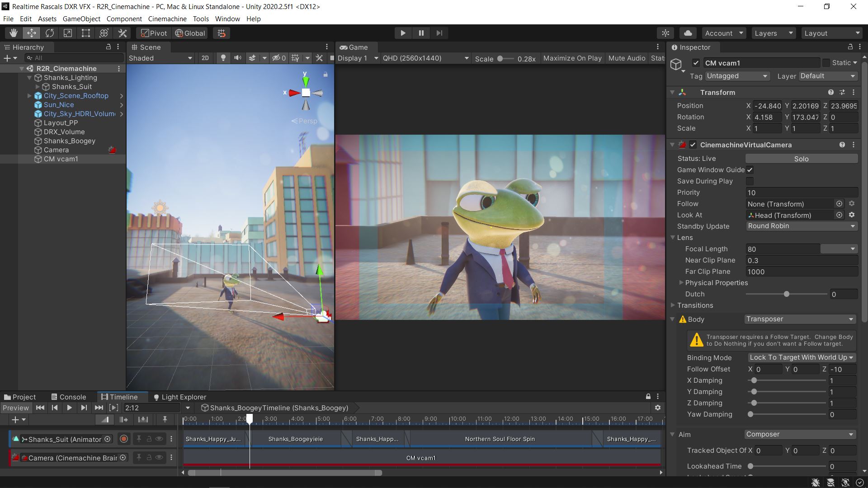Select the Rotate tool
The height and width of the screenshot is (488, 868).
tap(50, 33)
